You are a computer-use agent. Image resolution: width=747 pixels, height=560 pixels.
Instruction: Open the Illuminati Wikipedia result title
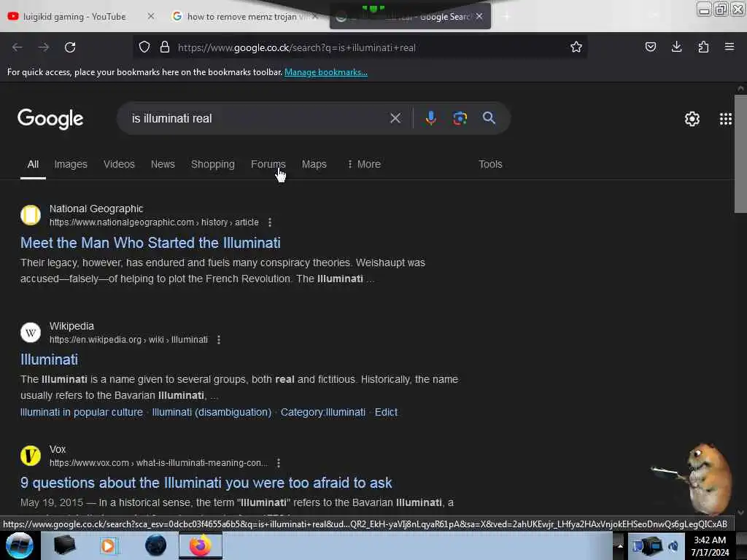coord(49,359)
